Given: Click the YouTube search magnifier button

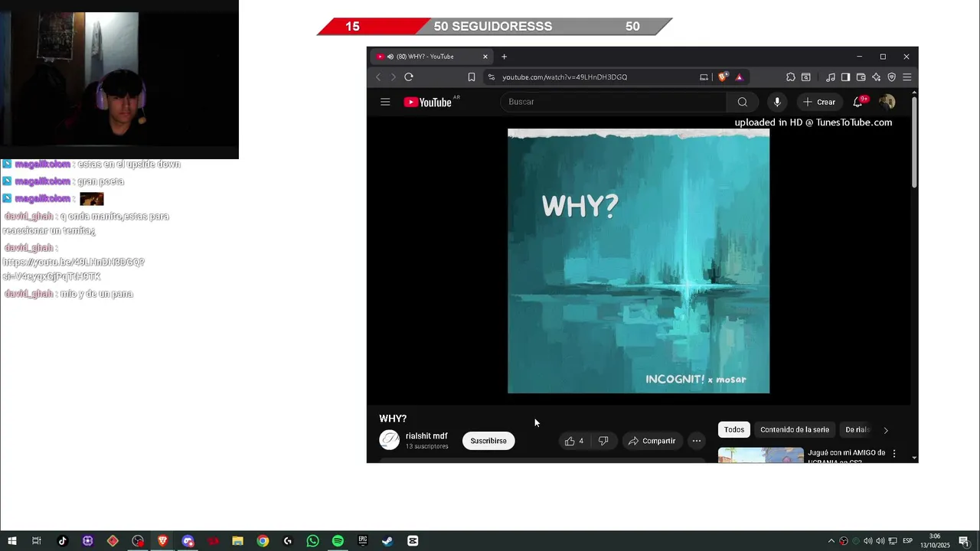Looking at the screenshot, I should click(742, 102).
